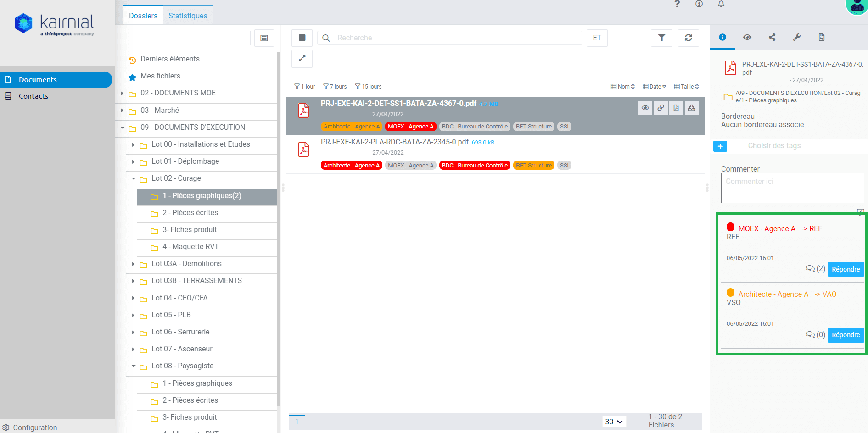868x433 pixels.
Task: Toggle the folder list view icon
Action: [x=264, y=38]
